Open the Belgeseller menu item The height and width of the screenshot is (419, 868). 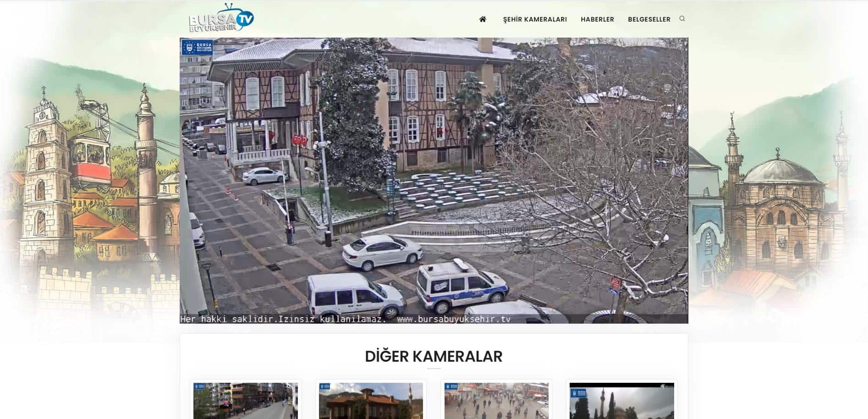649,19
